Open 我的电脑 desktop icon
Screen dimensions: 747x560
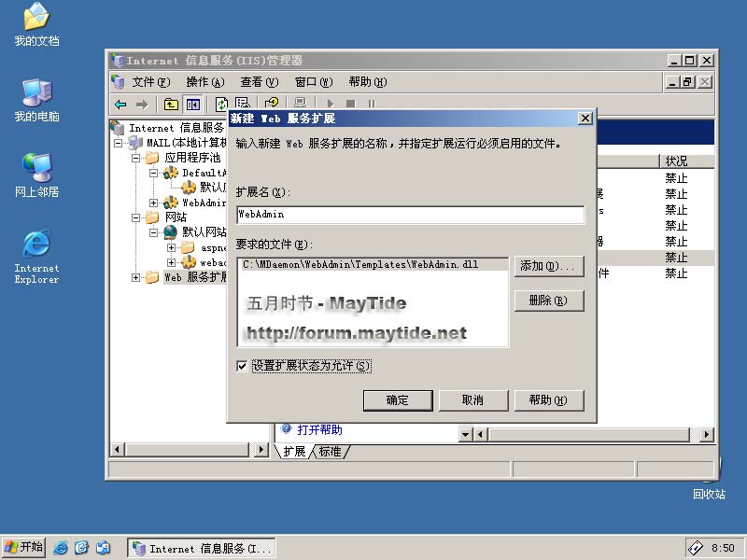36,92
